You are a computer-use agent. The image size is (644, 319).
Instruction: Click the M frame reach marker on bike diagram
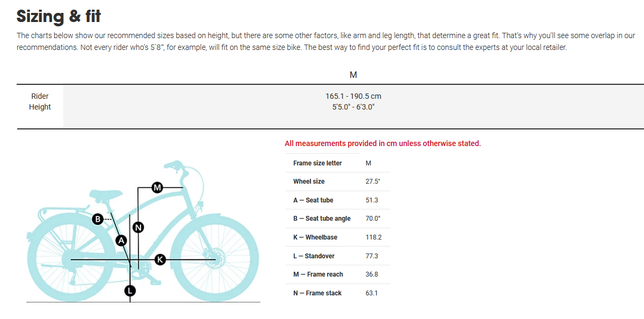157,187
